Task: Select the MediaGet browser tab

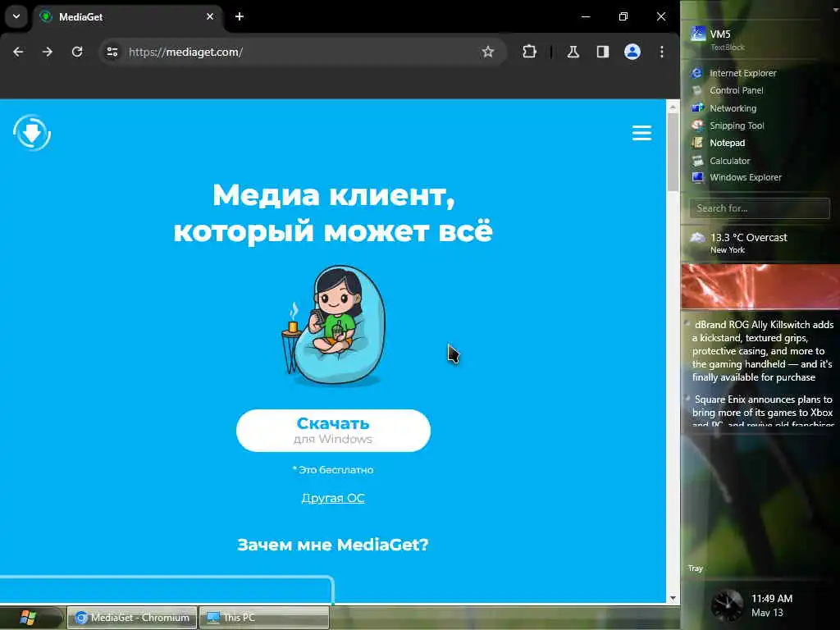Action: (127, 16)
